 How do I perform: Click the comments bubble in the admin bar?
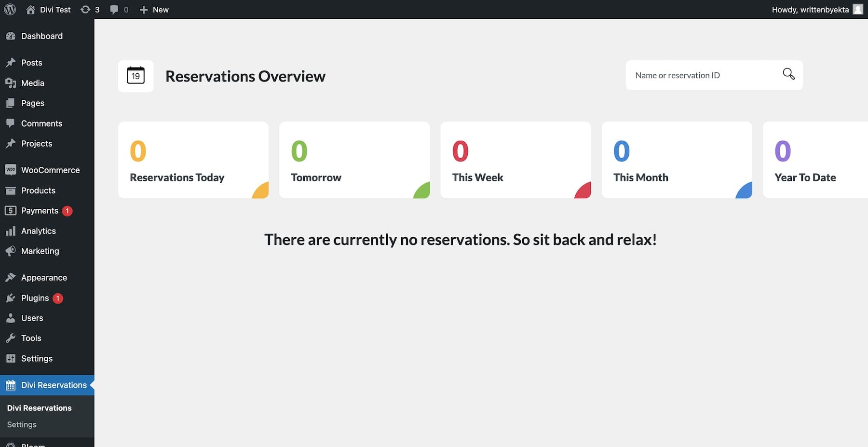[x=114, y=9]
